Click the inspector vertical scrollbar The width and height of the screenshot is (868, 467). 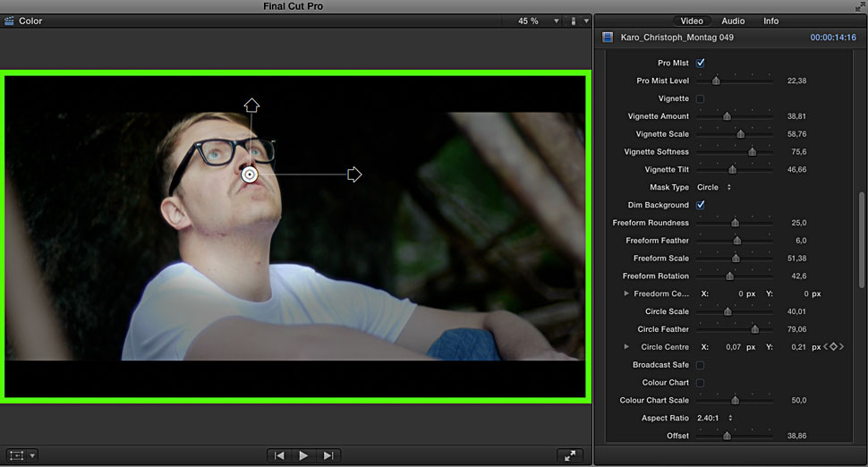pyautogui.click(x=861, y=239)
